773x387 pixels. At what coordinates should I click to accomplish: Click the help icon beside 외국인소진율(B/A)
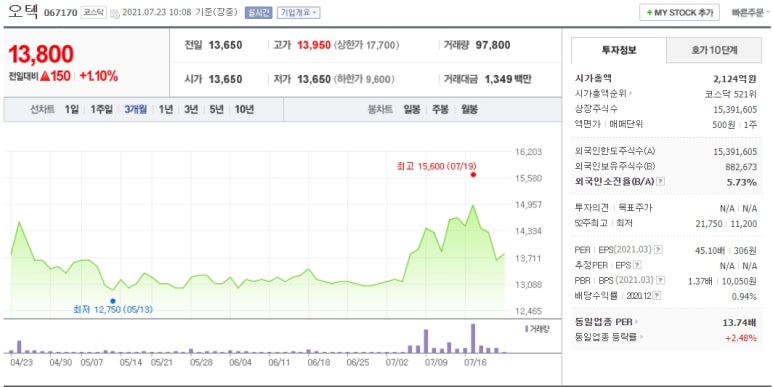(x=661, y=182)
